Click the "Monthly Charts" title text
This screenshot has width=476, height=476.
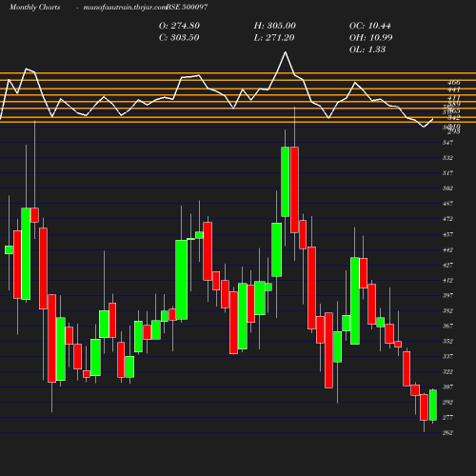[x=34, y=8]
